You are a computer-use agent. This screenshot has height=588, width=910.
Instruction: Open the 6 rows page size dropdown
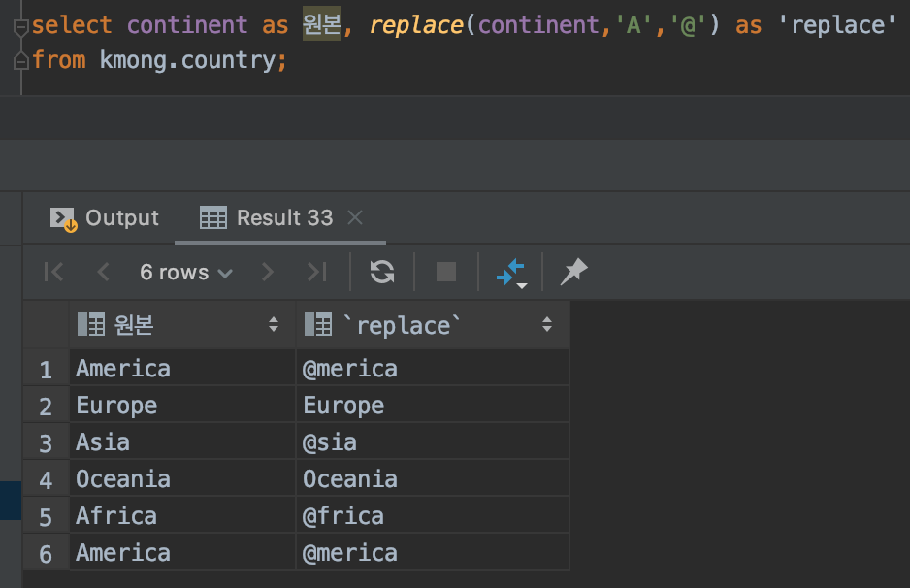tap(185, 273)
